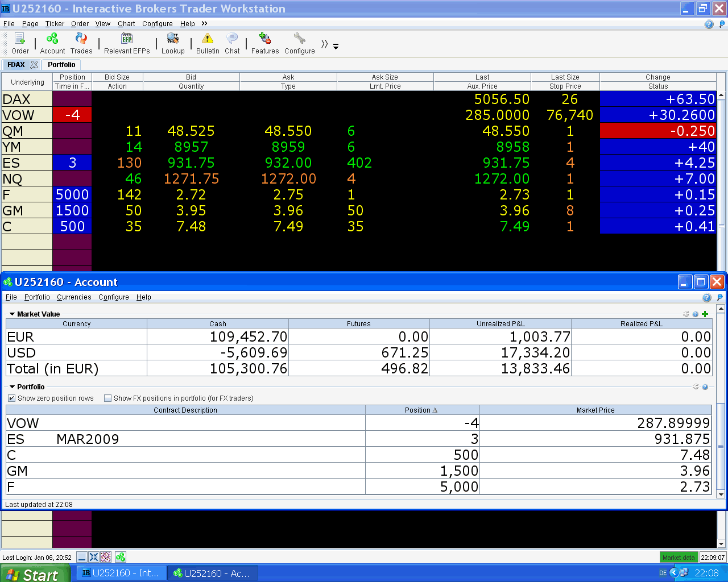728x582 pixels.
Task: Click the pink grid icon in status bar
Action: tap(106, 557)
